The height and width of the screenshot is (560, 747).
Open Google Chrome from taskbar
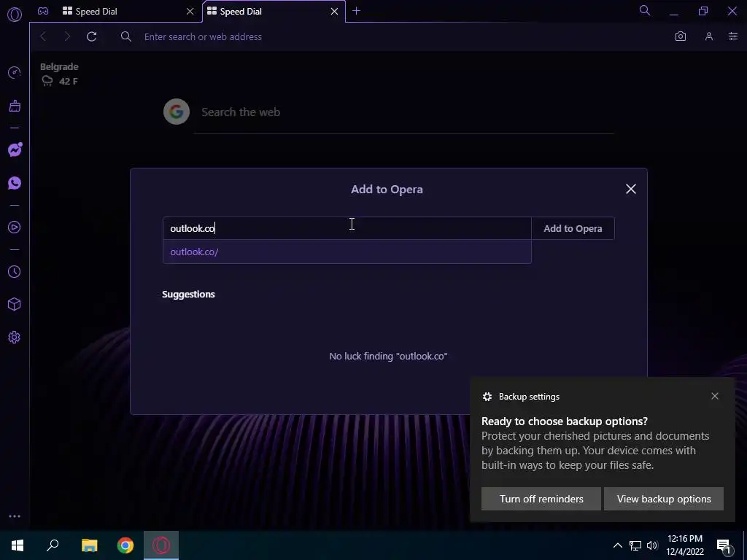pos(125,545)
